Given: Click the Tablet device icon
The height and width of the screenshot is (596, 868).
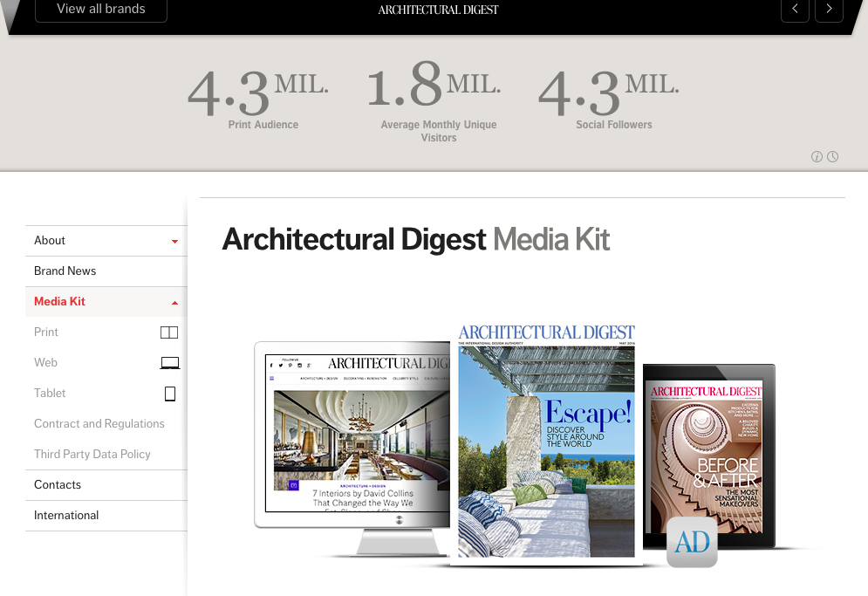Looking at the screenshot, I should coord(170,394).
